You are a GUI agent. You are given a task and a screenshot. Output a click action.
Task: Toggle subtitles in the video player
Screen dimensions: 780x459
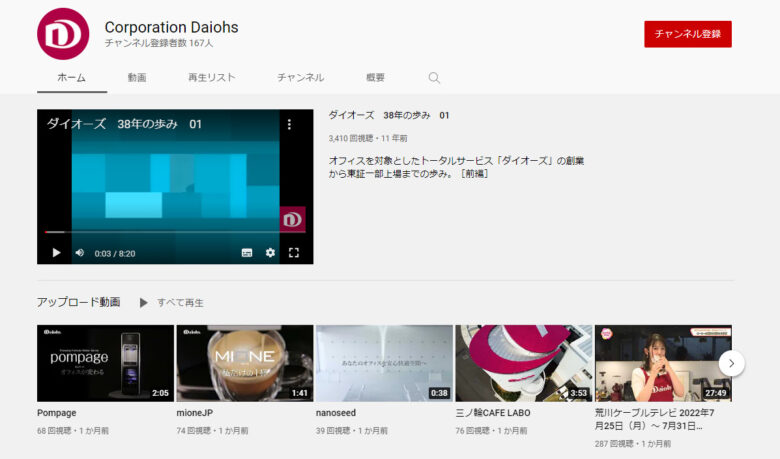tap(247, 253)
